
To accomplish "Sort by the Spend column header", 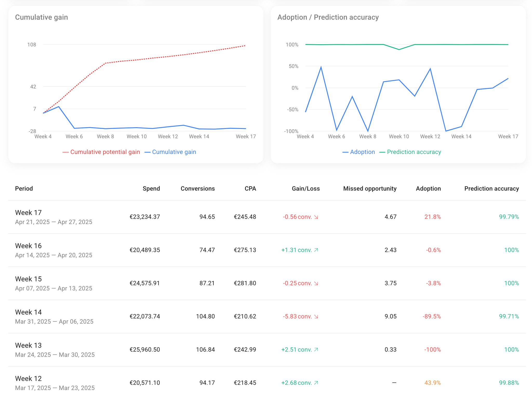I will [x=151, y=188].
